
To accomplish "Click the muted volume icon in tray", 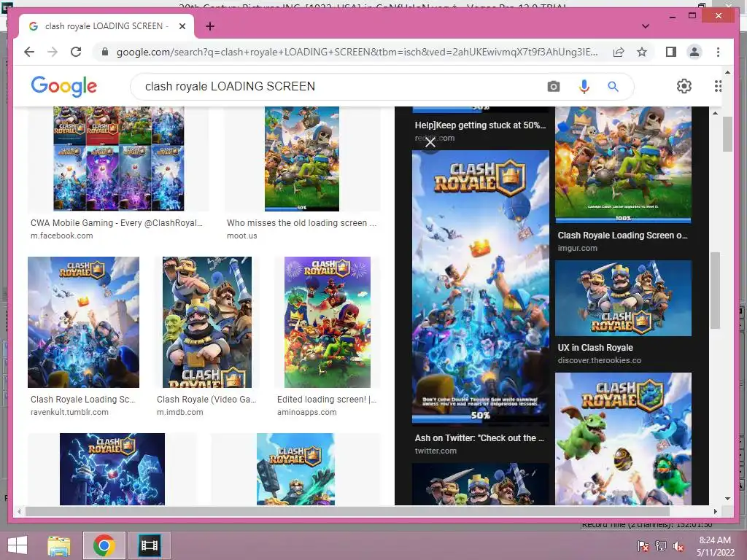I will tap(678, 545).
